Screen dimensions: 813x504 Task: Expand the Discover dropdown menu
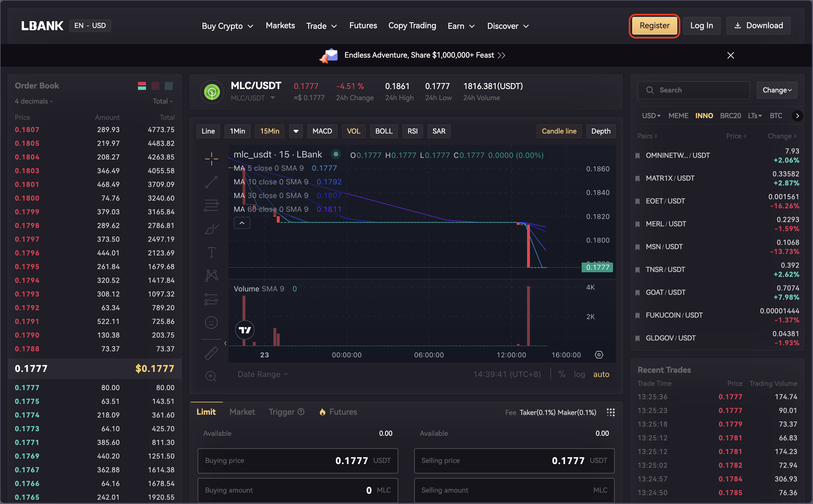[508, 26]
